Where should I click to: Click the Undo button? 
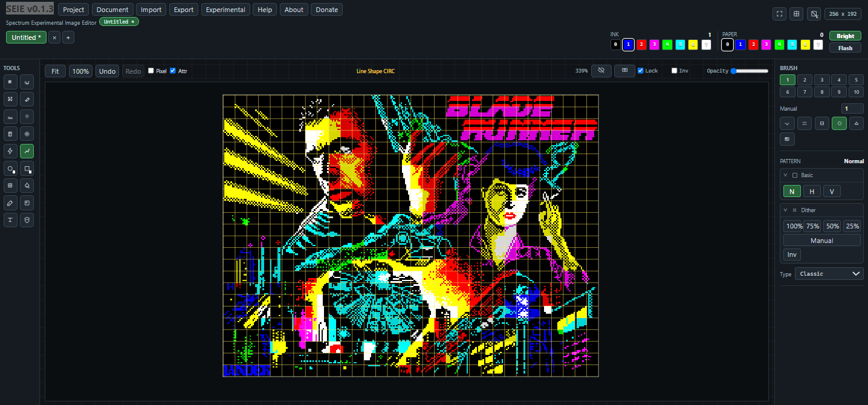pos(107,71)
